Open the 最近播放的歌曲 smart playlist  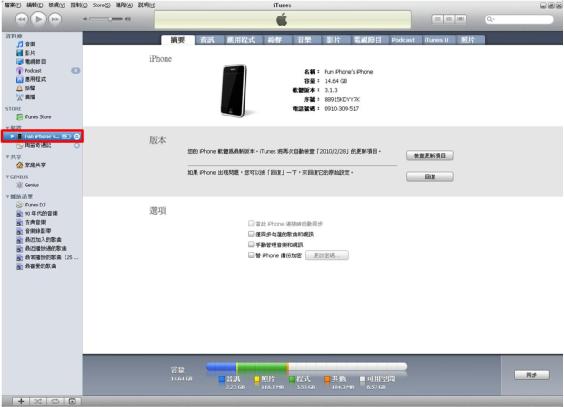pyautogui.click(x=41, y=248)
